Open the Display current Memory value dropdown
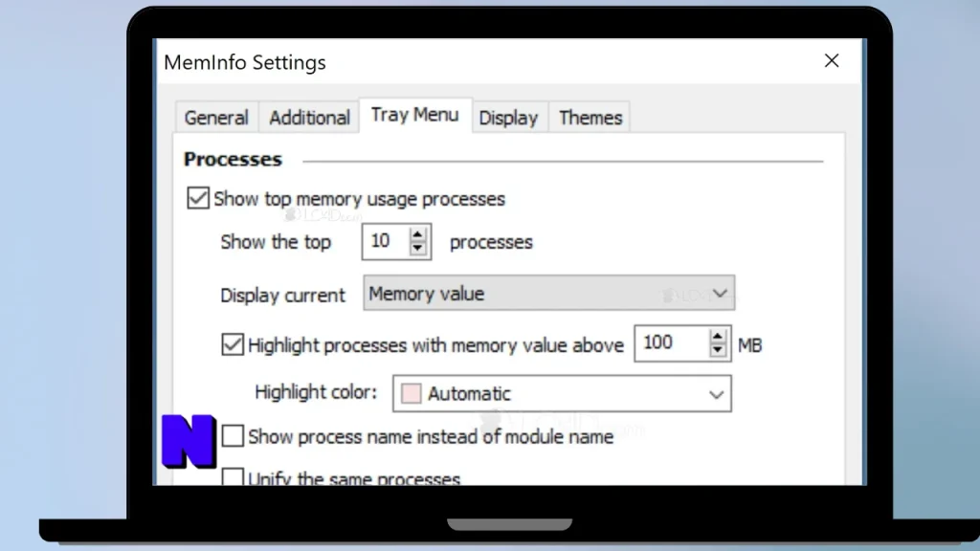980x551 pixels. [x=548, y=293]
